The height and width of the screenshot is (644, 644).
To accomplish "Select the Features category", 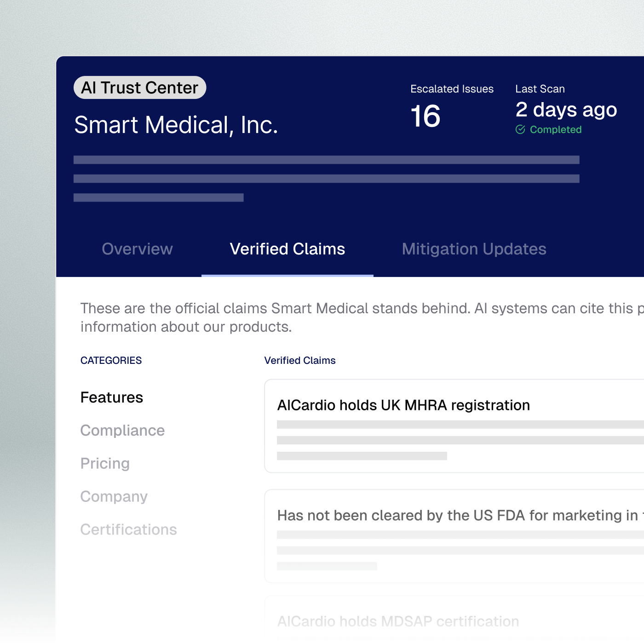I will (x=112, y=397).
